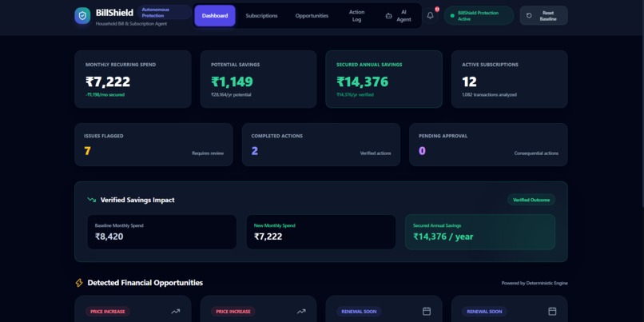
Task: Open the Subscriptions tab
Action: pos(261,16)
